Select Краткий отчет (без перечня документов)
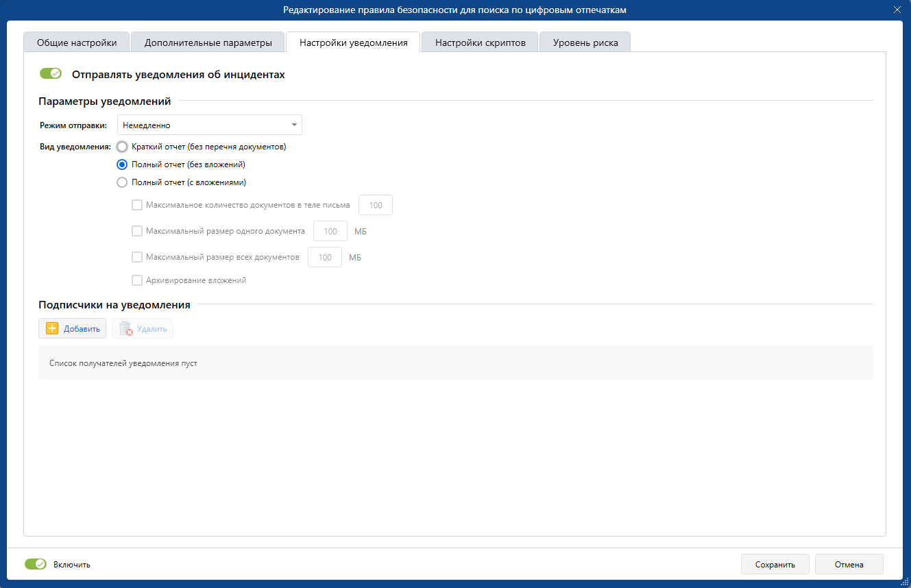This screenshot has width=911, height=588. point(122,147)
